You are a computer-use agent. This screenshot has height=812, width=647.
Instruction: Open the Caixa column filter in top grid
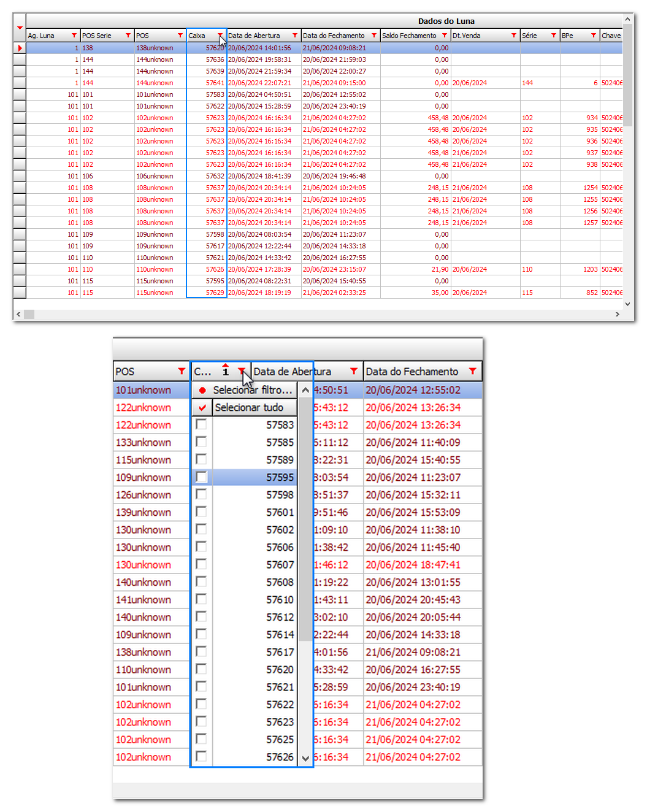tap(220, 36)
